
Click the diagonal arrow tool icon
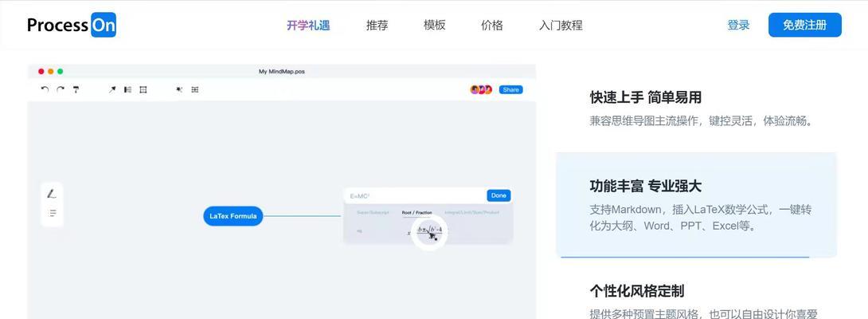tap(111, 89)
